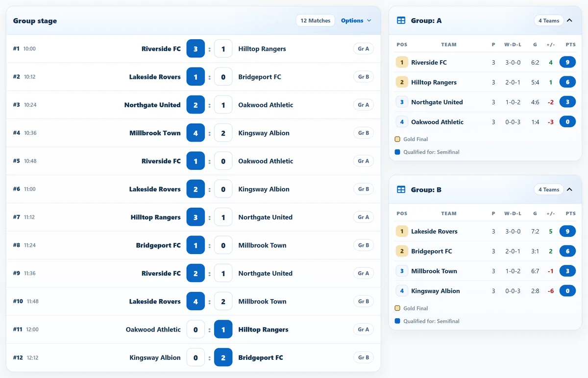This screenshot has height=378, width=588.
Task: Click the Group A table icon
Action: point(401,21)
